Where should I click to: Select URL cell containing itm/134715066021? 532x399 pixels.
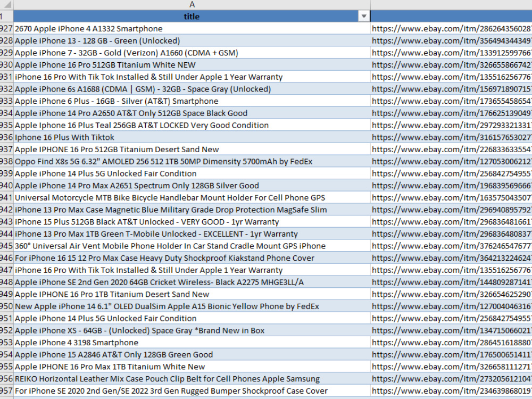tap(451, 330)
